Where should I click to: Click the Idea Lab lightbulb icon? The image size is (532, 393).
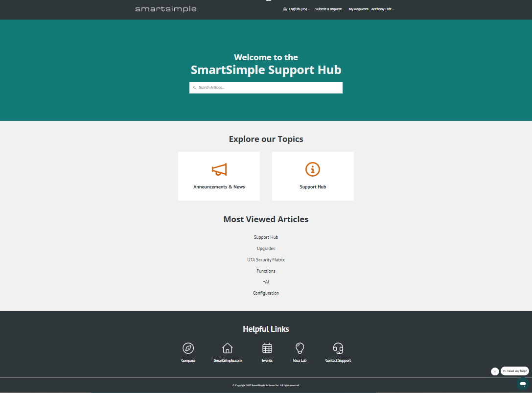(300, 348)
